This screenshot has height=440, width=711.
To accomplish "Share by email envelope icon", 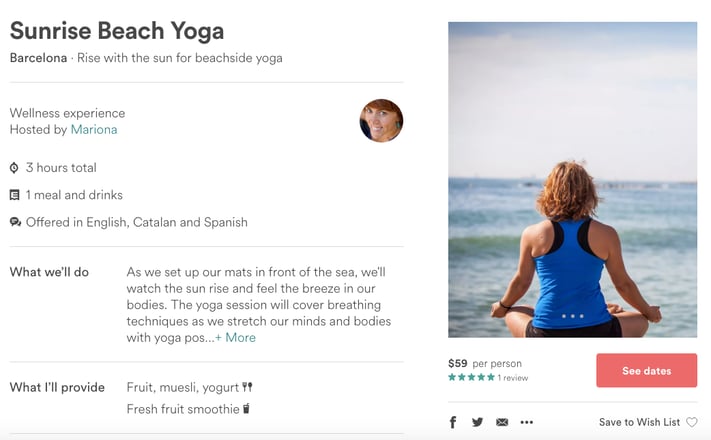I will 502,422.
